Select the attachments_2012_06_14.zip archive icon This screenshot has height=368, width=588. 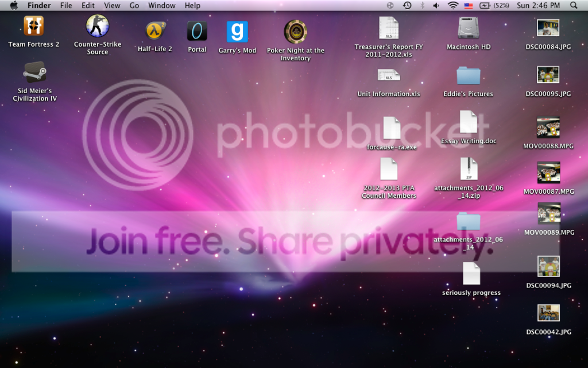coord(469,168)
